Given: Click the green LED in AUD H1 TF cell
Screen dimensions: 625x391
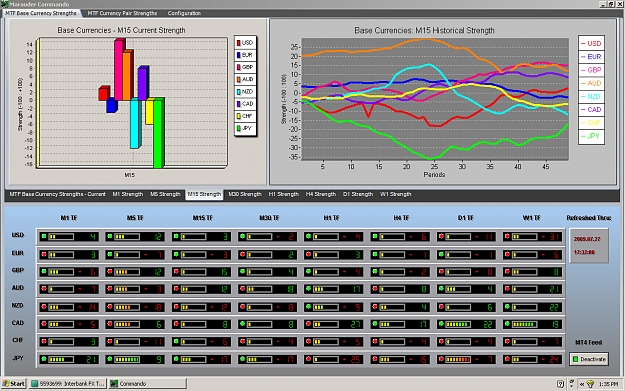Looking at the screenshot, I should pyautogui.click(x=309, y=289).
